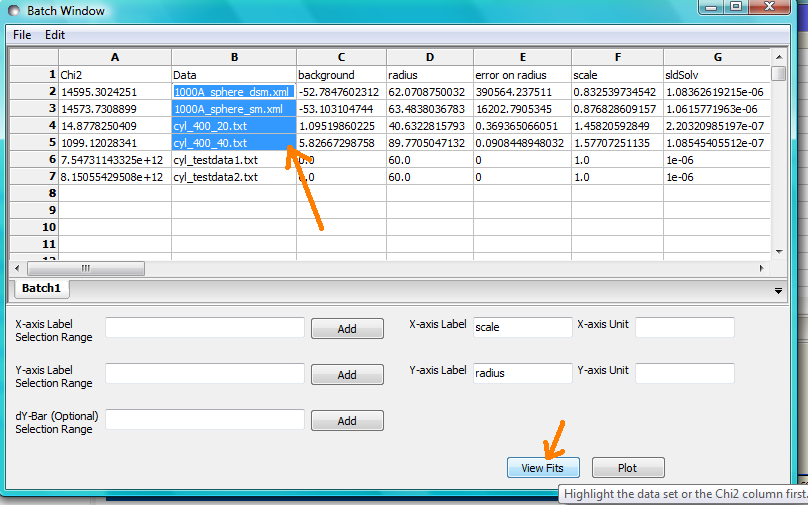Click the dY-Bar Selection Range field

[x=204, y=419]
